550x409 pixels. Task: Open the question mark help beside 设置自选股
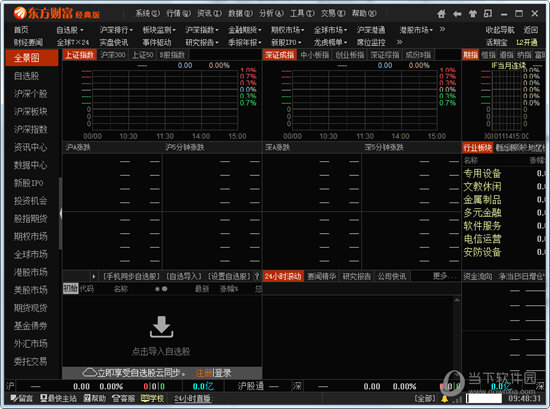[x=257, y=276]
